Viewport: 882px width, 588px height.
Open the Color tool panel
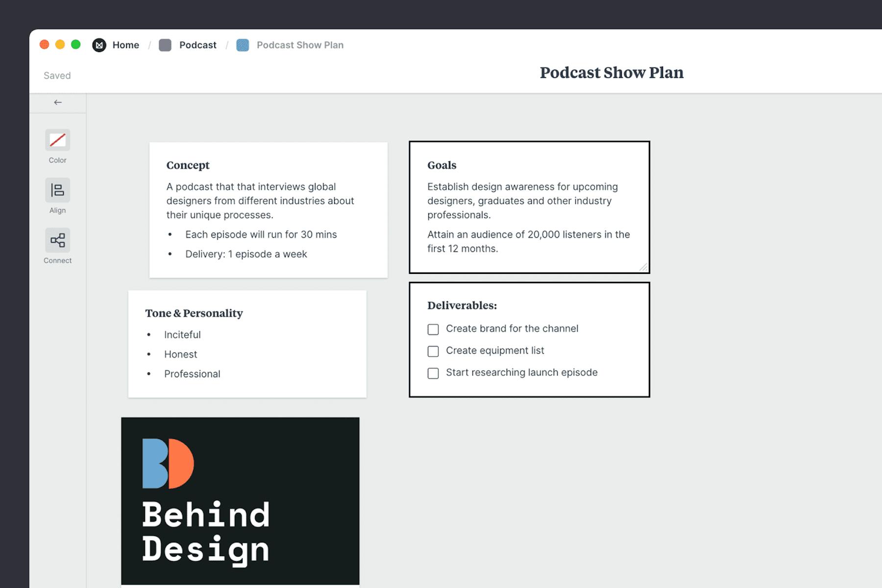58,146
